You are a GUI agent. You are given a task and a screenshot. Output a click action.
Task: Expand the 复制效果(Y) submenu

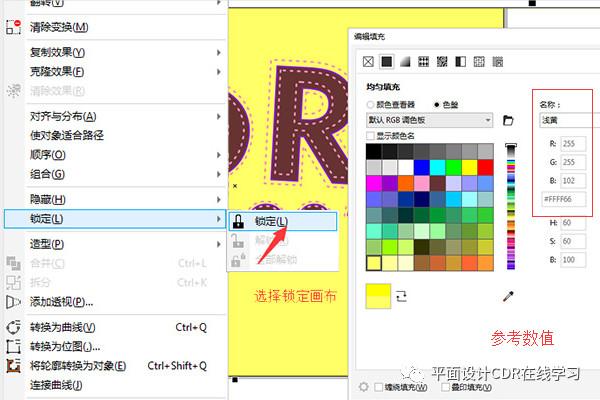coord(218,52)
